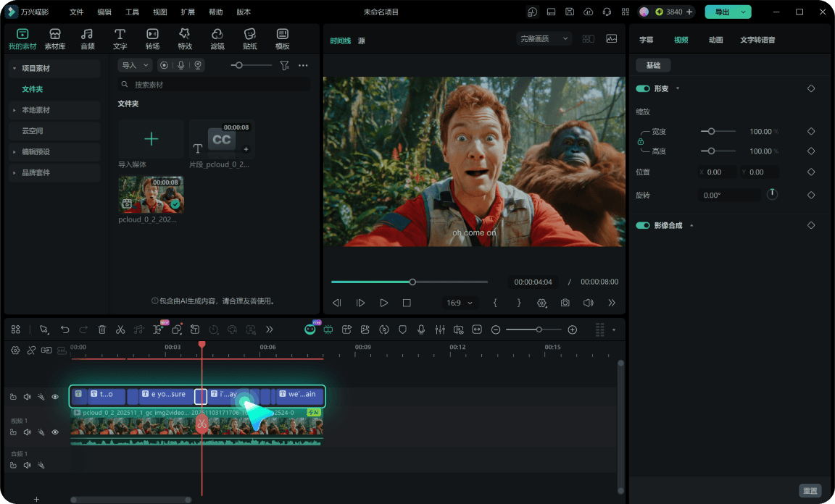Mute the 视频 1 track speaker
The image size is (835, 504).
[x=27, y=432]
